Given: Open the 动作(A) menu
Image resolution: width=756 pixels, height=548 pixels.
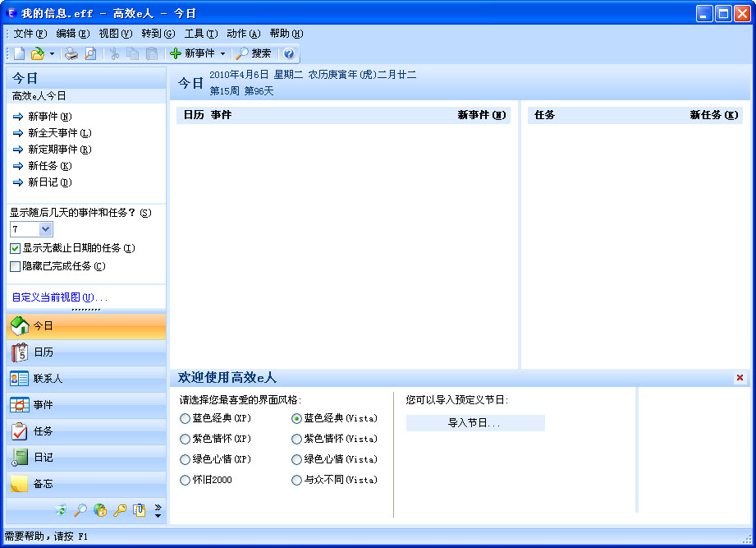Looking at the screenshot, I should coord(244,34).
